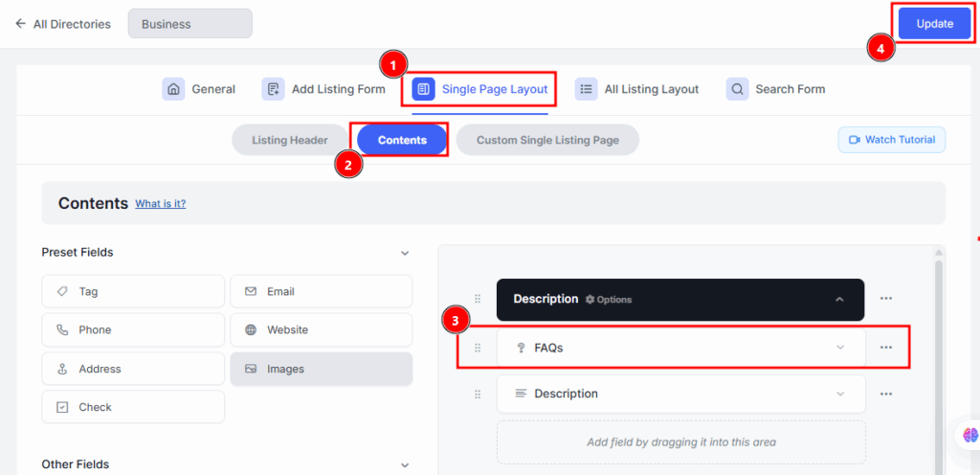Collapse the Preset Fields section
Image resolution: width=980 pixels, height=475 pixels.
405,253
